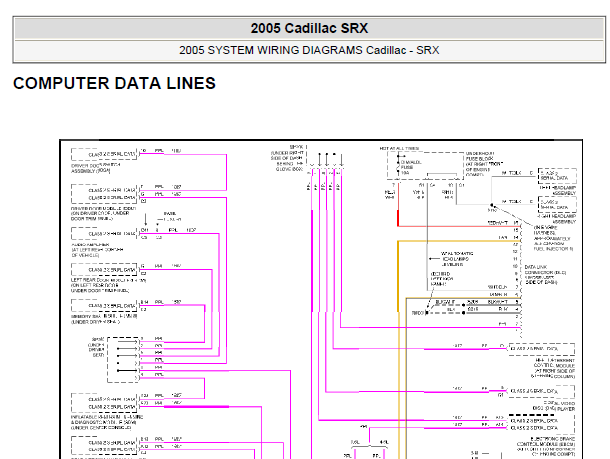Viewport: 610px width, 459px height.
Task: Click the "HOT AT ALL TIMES" label
Action: pos(399,149)
